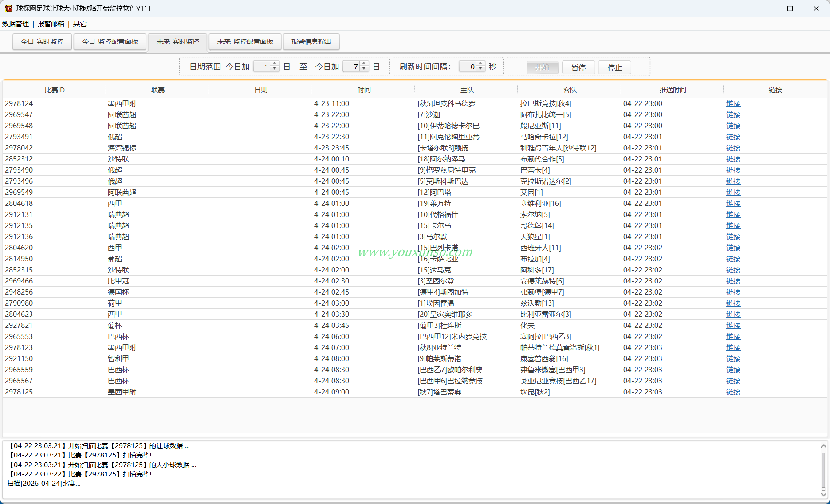Image resolution: width=830 pixels, height=504 pixels.
Task: Click the 日期 column header
Action: pos(260,90)
